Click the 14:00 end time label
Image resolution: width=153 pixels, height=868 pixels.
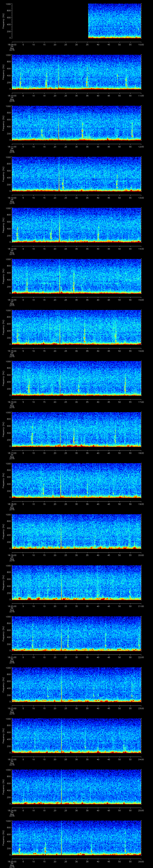coord(141,249)
